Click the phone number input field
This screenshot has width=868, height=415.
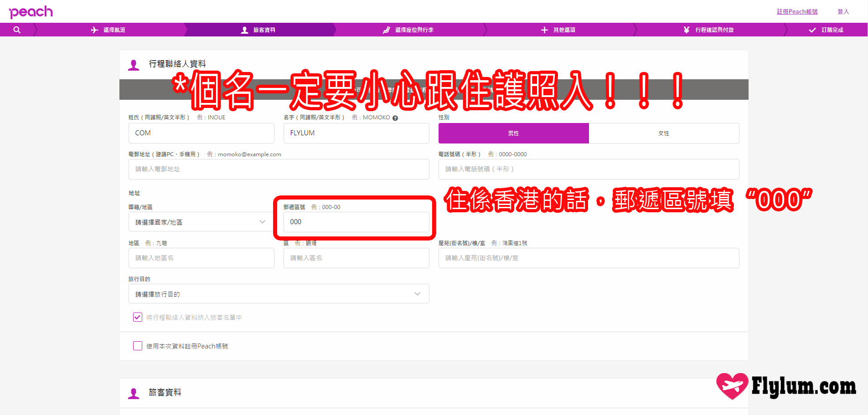tap(588, 169)
